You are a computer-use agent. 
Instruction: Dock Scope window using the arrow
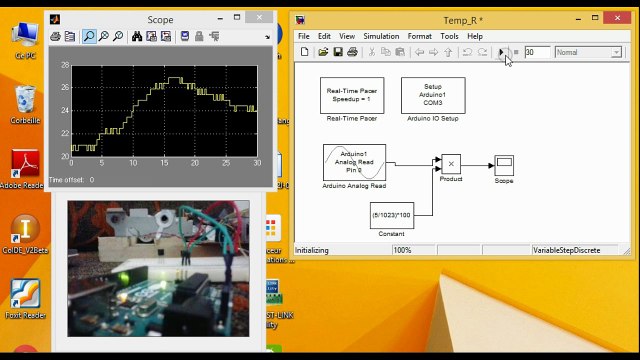(267, 37)
